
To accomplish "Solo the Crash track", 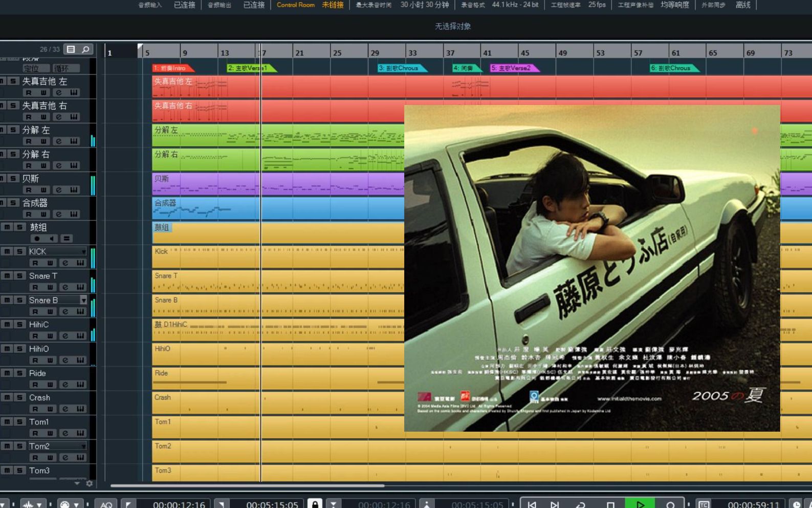I will click(19, 397).
